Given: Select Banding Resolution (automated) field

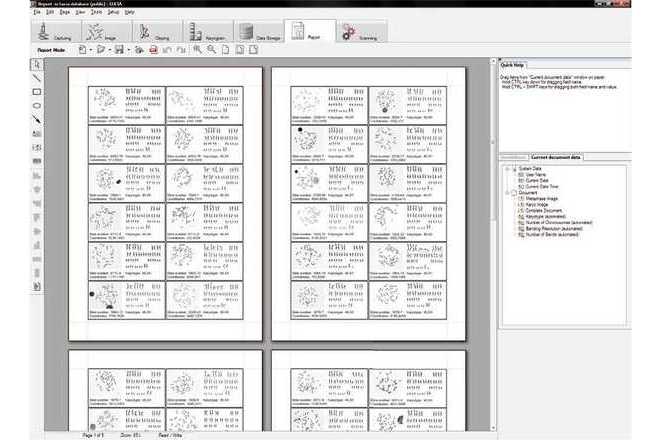Looking at the screenshot, I should tap(554, 228).
